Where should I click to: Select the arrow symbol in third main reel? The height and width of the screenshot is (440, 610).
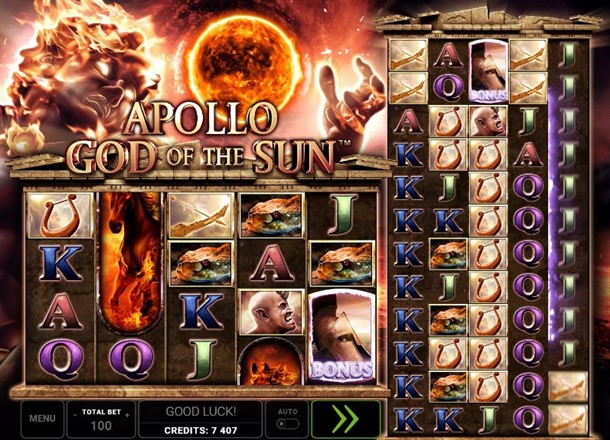[x=201, y=215]
